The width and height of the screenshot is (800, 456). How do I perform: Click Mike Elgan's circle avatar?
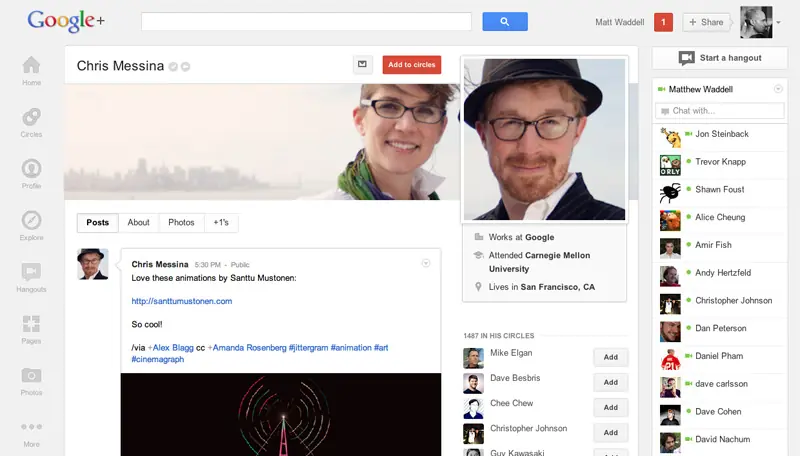[473, 358]
